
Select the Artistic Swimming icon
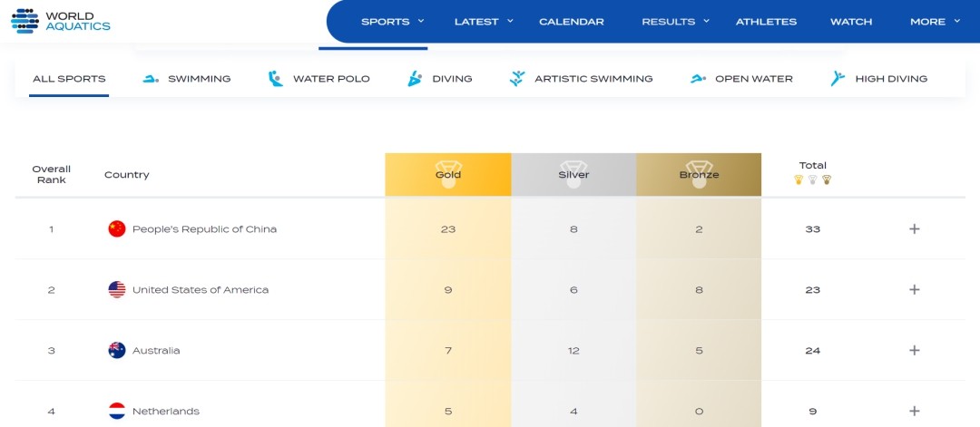[517, 79]
